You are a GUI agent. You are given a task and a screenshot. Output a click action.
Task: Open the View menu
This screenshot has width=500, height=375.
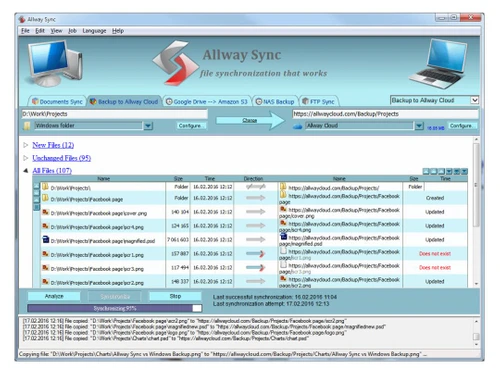point(56,31)
